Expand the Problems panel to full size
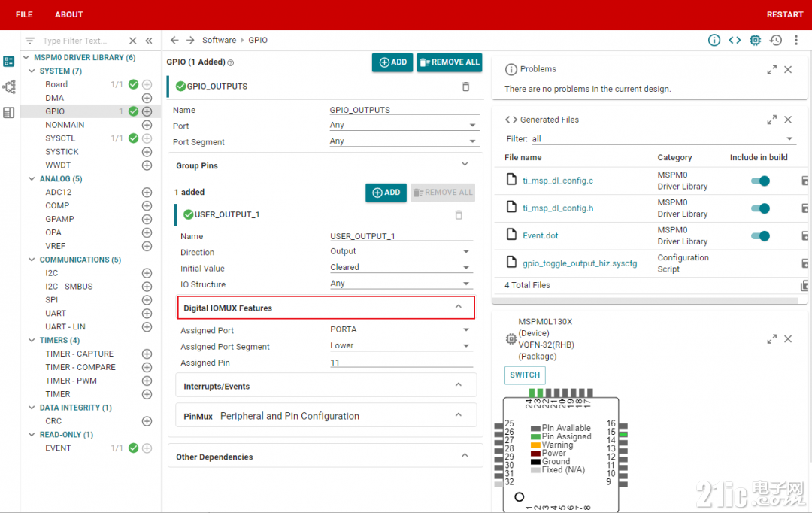The image size is (812, 513). coord(771,69)
